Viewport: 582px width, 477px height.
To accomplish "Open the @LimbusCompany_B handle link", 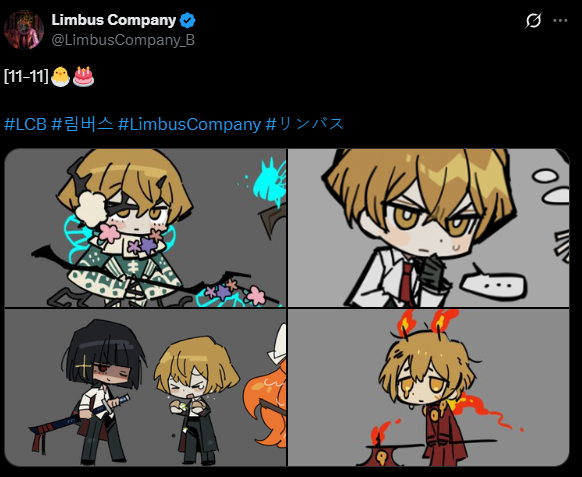I will 123,40.
